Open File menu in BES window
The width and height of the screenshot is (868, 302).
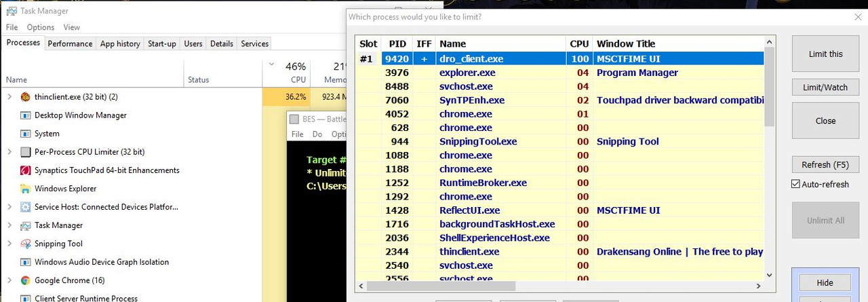tap(298, 134)
